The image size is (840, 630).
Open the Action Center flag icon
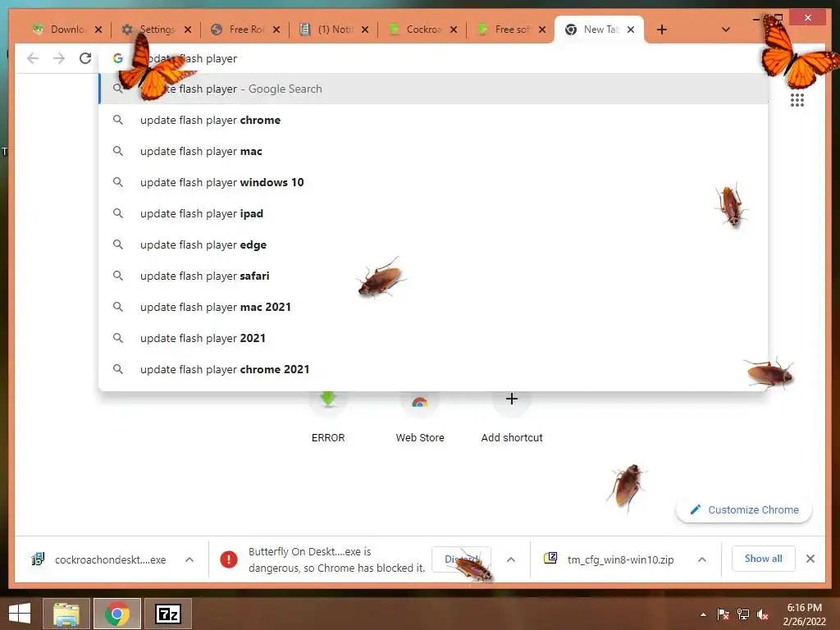[724, 614]
